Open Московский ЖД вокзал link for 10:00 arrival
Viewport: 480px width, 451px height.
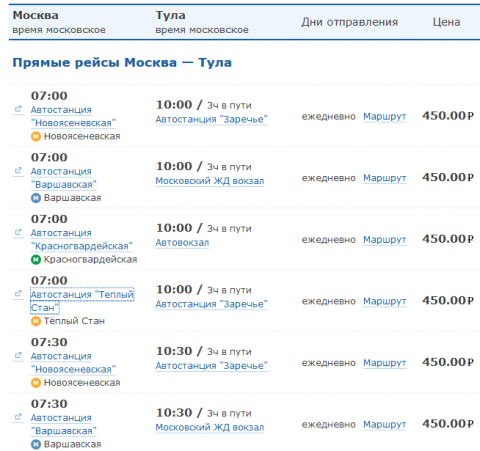tap(210, 181)
